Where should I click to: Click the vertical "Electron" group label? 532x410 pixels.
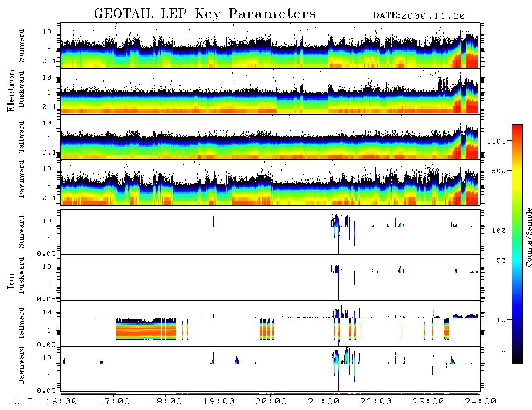11,90
